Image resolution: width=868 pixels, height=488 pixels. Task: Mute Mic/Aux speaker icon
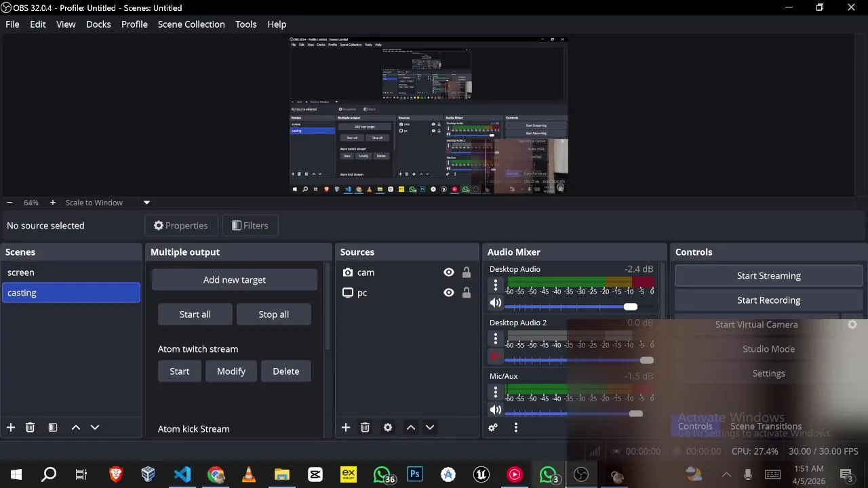(496, 410)
